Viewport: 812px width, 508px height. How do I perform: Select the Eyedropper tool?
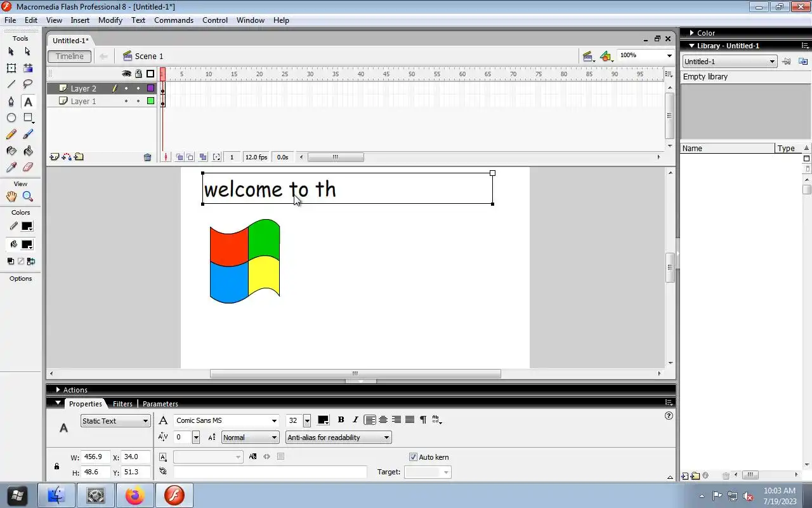[11, 168]
